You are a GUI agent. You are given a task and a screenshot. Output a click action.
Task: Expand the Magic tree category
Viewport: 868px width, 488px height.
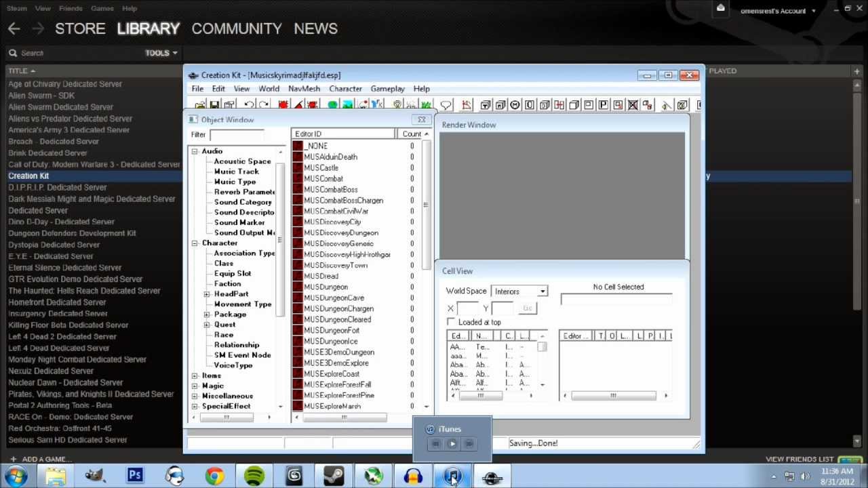click(x=195, y=386)
